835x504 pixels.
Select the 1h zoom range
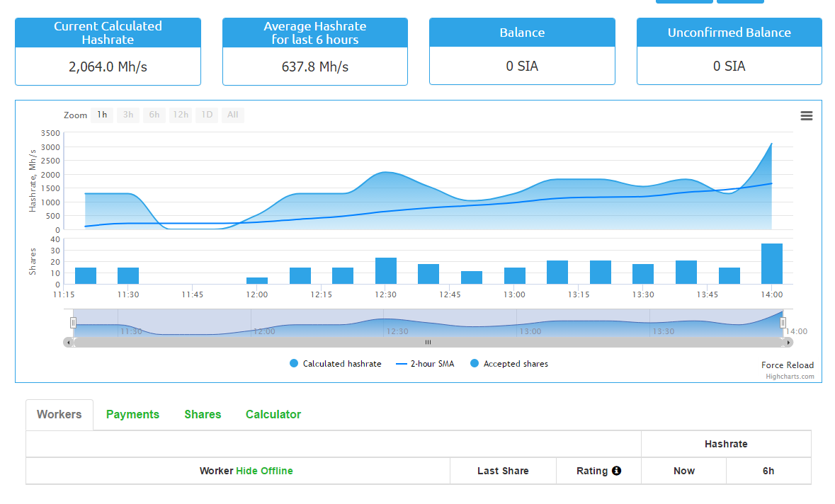[102, 115]
